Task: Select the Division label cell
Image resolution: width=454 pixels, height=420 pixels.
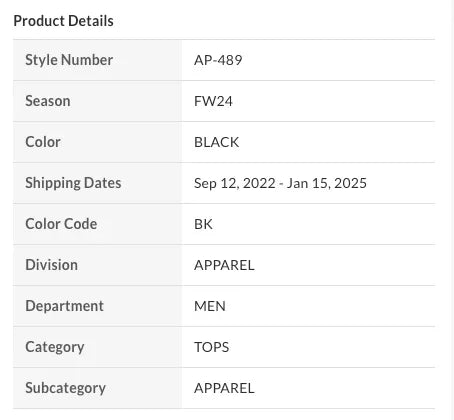Action: click(x=97, y=265)
